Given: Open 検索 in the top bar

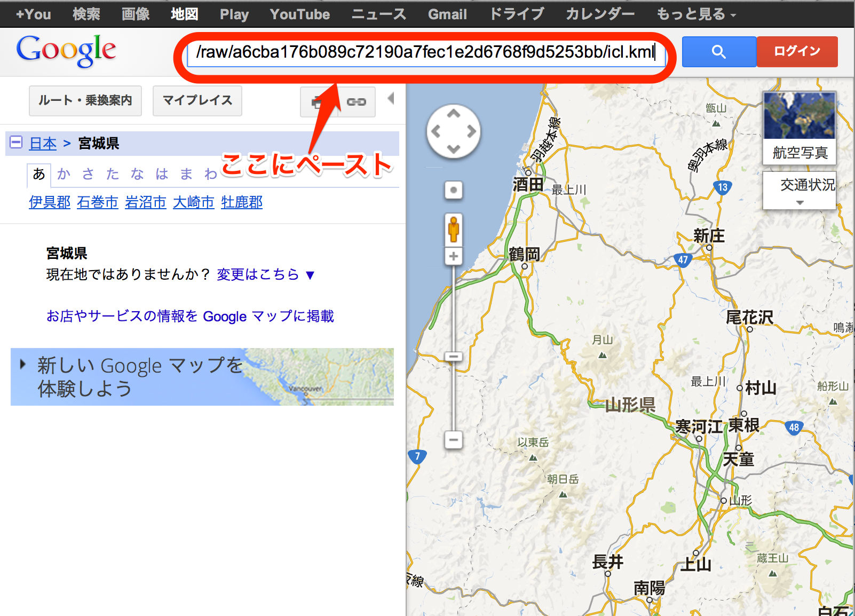Looking at the screenshot, I should click(86, 14).
